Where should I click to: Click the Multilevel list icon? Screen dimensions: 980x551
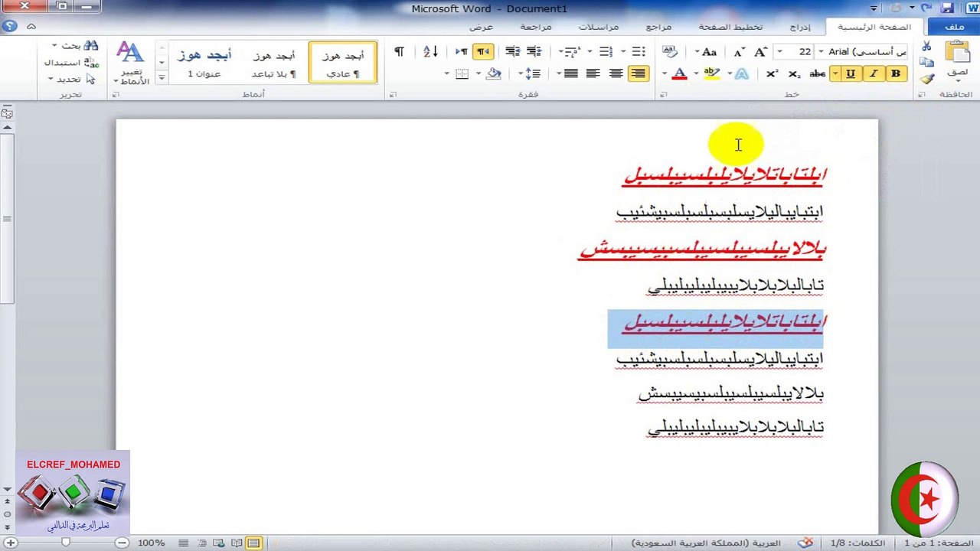pos(572,51)
